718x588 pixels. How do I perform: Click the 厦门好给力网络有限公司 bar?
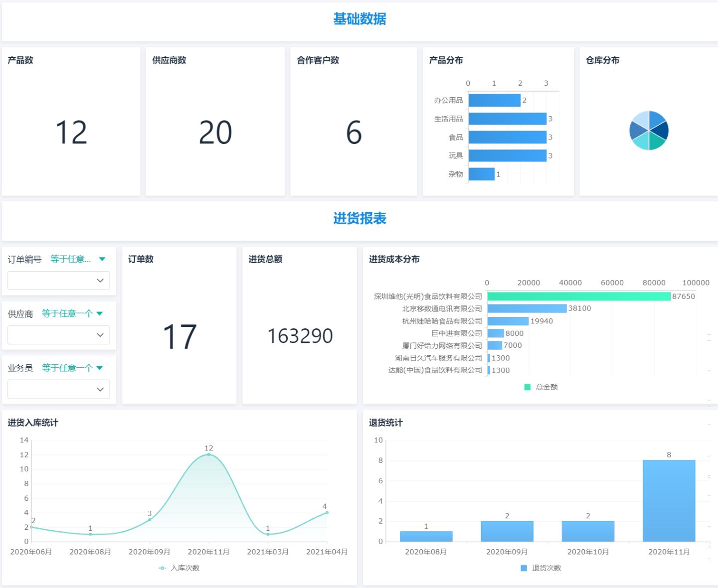click(495, 345)
